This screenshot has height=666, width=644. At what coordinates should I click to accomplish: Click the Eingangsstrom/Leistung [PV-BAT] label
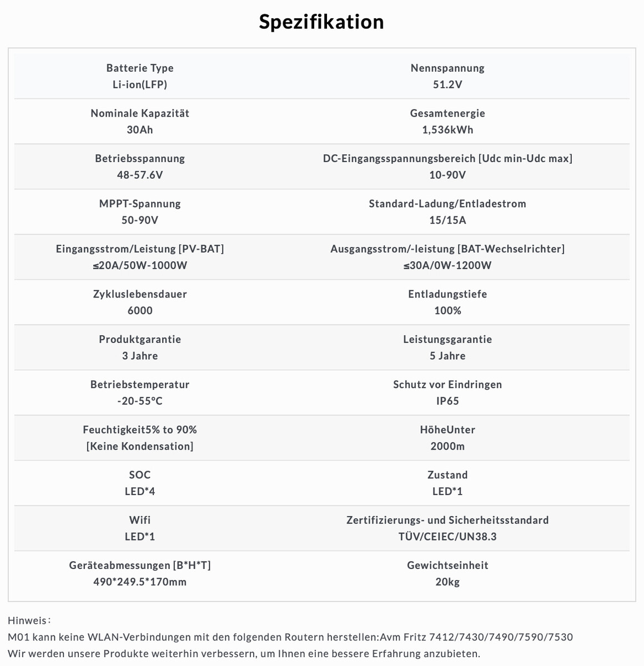coord(140,249)
